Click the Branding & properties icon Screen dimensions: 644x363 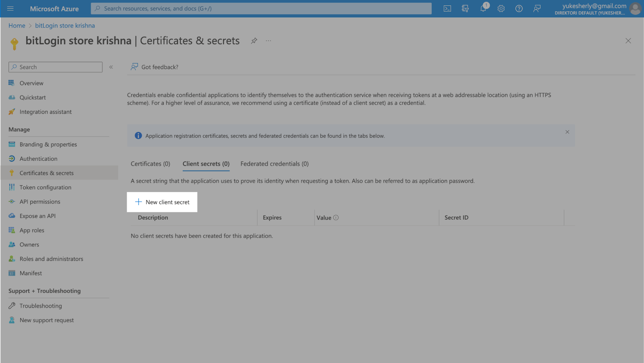coord(12,144)
